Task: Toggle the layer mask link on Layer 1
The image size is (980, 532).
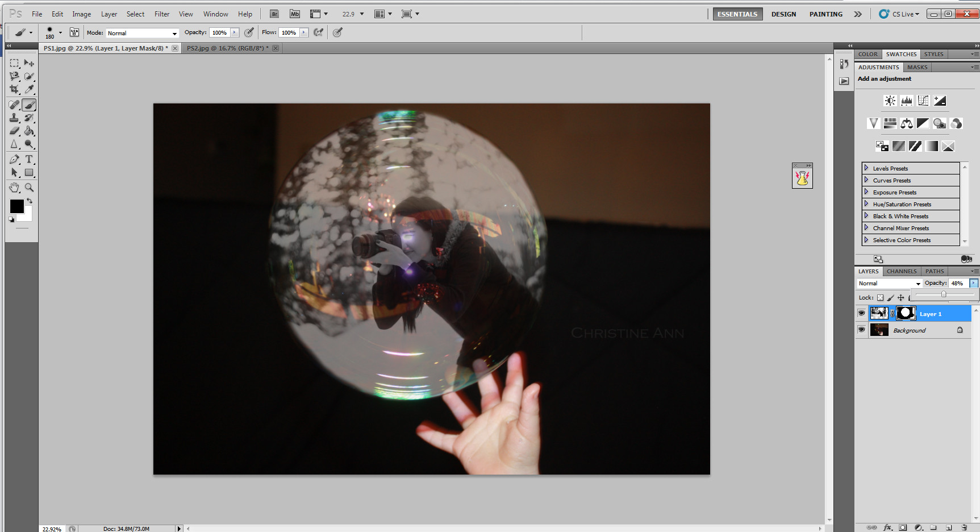Action: coord(893,313)
